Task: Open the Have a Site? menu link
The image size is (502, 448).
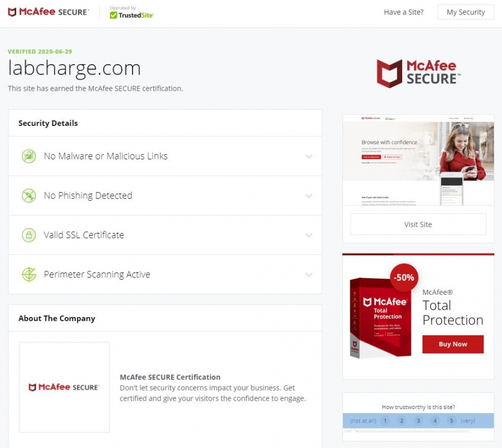Action: click(403, 12)
